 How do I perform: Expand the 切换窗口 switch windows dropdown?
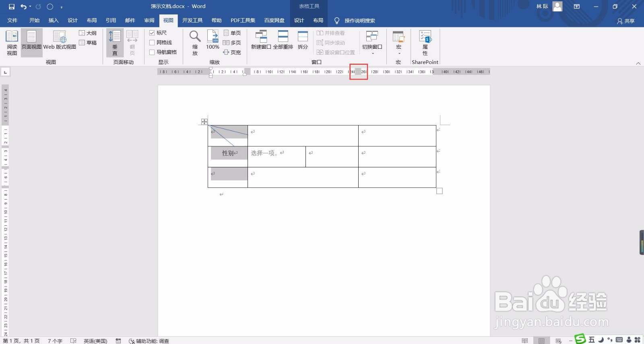point(372,54)
